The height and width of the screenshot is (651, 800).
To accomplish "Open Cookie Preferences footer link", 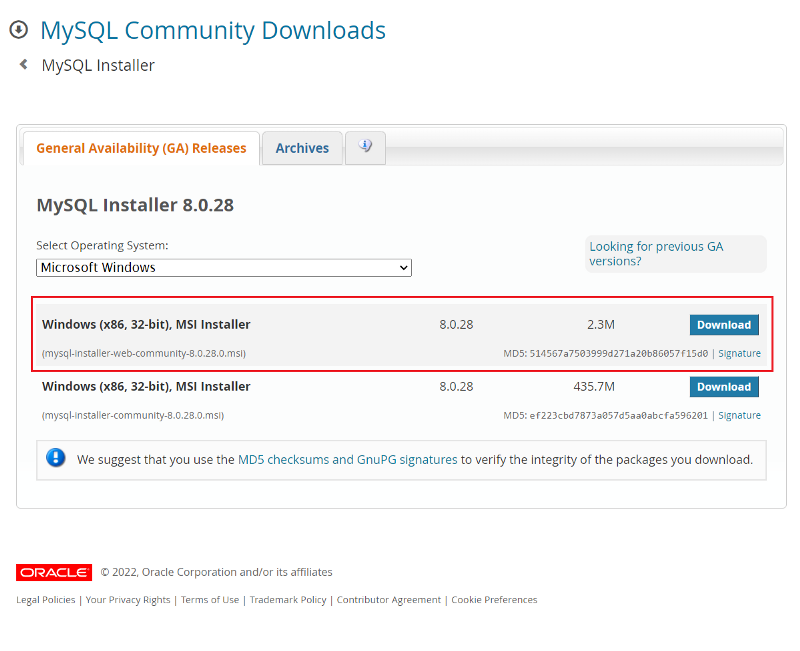I will click(494, 599).
